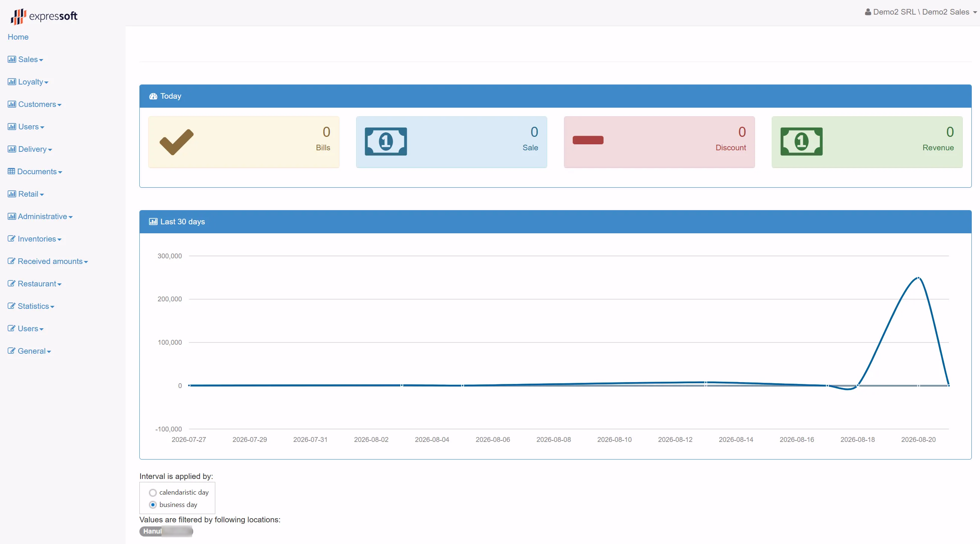The width and height of the screenshot is (980, 544).
Task: Expand the Administrative menu
Action: coord(40,216)
